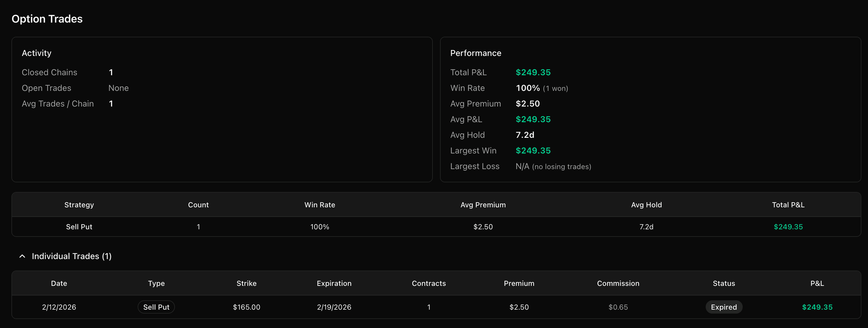Click the trade P&L value $249.35

click(x=817, y=307)
